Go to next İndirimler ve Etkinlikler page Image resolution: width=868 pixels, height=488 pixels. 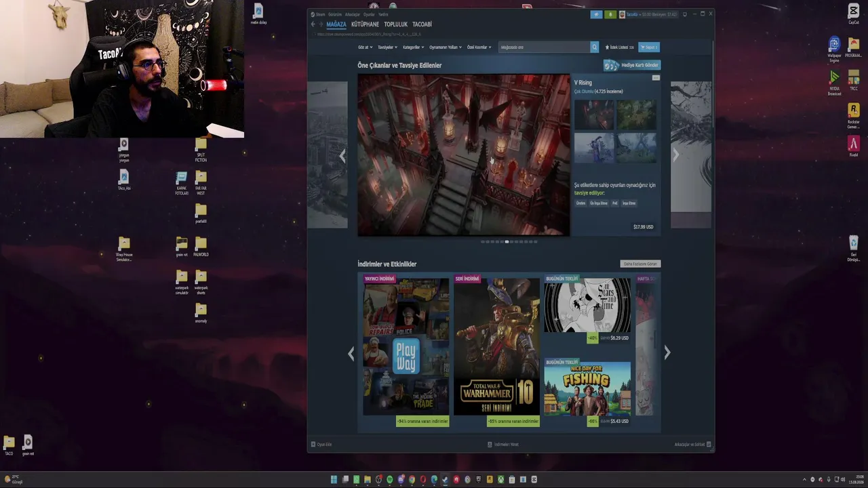[x=667, y=352]
